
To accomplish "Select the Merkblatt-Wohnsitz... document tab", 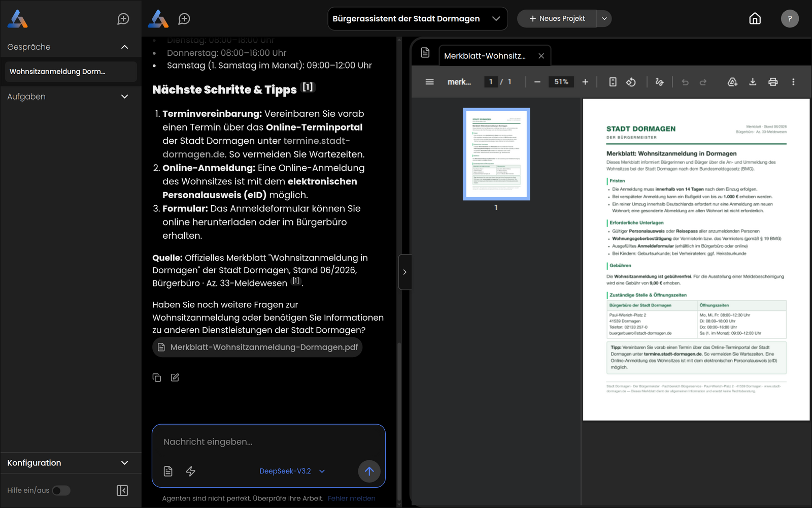I will pyautogui.click(x=485, y=56).
